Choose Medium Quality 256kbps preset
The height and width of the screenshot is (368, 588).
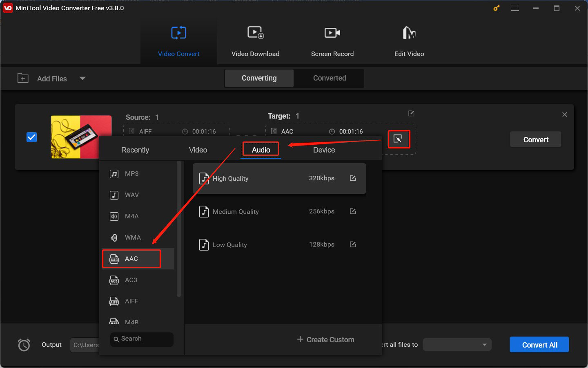click(x=279, y=211)
